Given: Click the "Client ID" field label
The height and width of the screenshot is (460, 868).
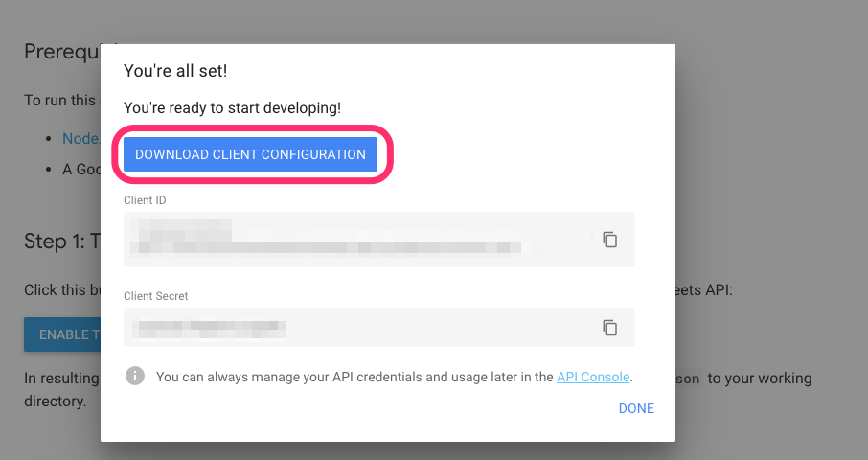Looking at the screenshot, I should 145,200.
